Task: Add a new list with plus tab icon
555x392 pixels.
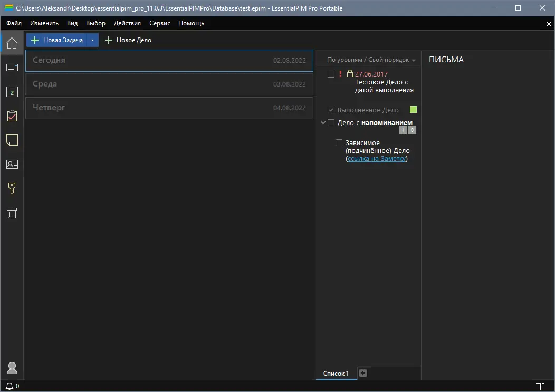Action: click(363, 373)
